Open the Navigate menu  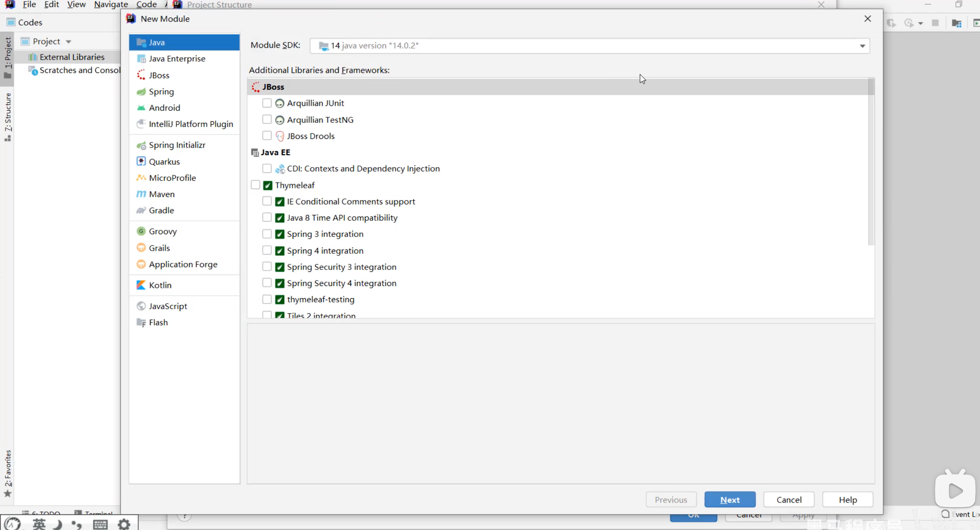[111, 5]
